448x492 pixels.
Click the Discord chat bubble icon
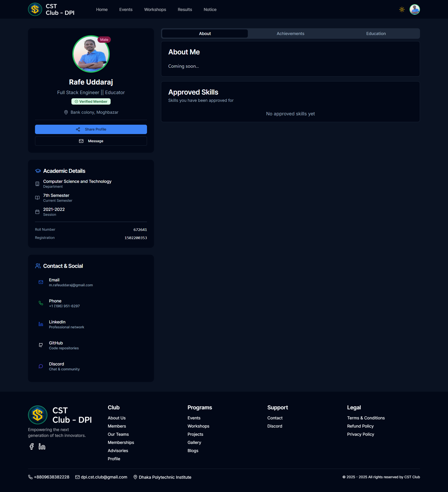click(x=41, y=366)
